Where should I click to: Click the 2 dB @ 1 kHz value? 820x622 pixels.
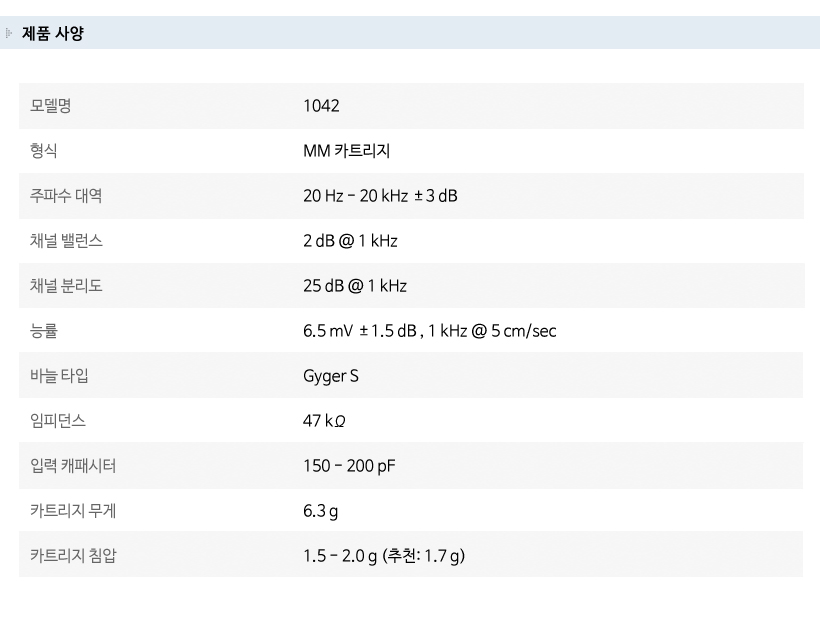click(350, 241)
